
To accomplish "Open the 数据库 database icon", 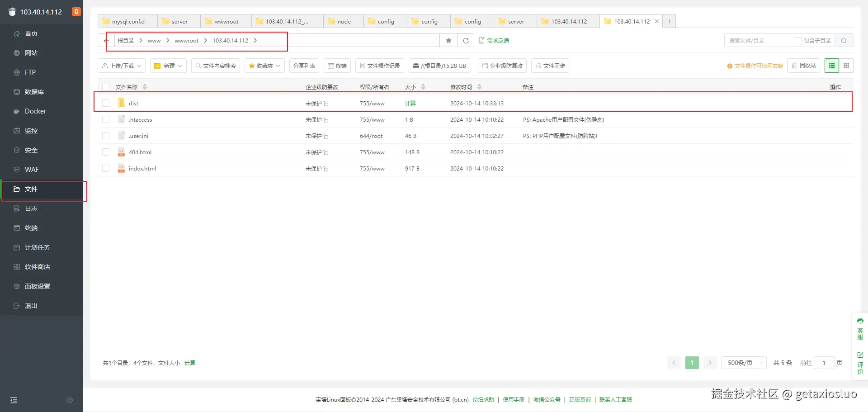I will tap(17, 92).
